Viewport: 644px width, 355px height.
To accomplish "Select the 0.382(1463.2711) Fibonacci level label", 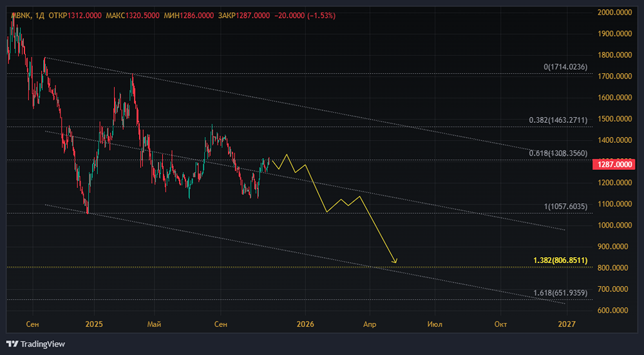I will pyautogui.click(x=558, y=120).
